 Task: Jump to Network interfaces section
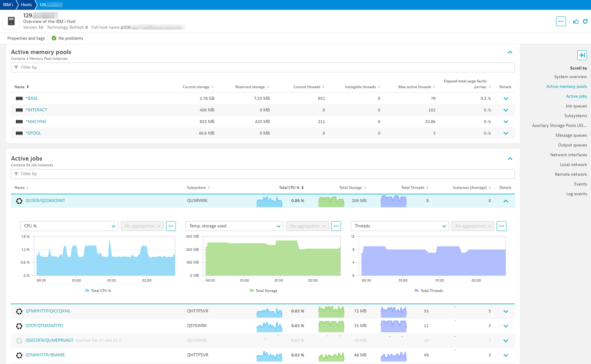568,155
